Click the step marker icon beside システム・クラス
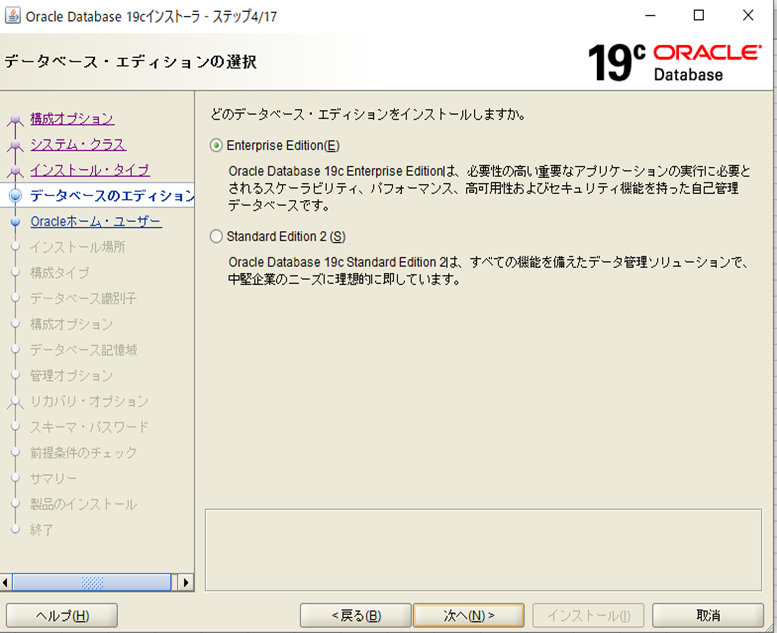Image resolution: width=777 pixels, height=633 pixels. click(x=14, y=146)
